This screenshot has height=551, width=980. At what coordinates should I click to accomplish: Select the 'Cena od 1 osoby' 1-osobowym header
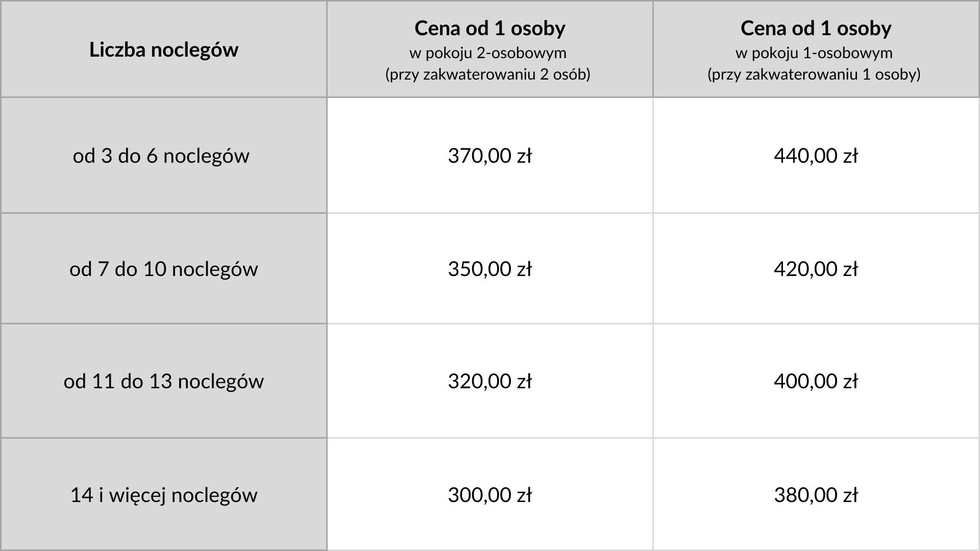(816, 49)
